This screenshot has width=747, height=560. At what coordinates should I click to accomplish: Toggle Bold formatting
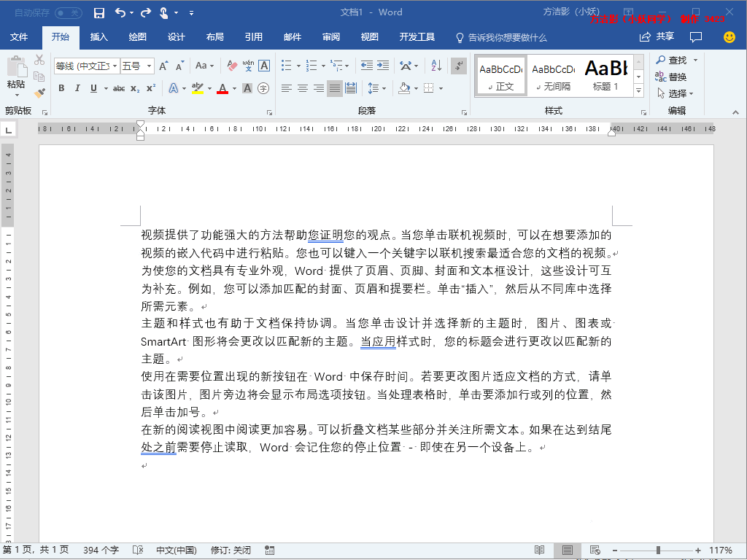pyautogui.click(x=61, y=88)
